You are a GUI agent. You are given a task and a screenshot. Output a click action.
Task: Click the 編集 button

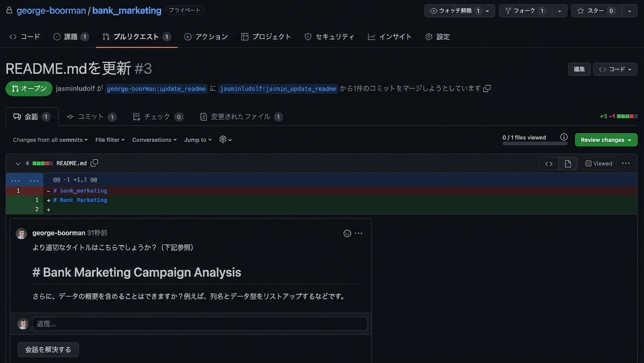(579, 69)
